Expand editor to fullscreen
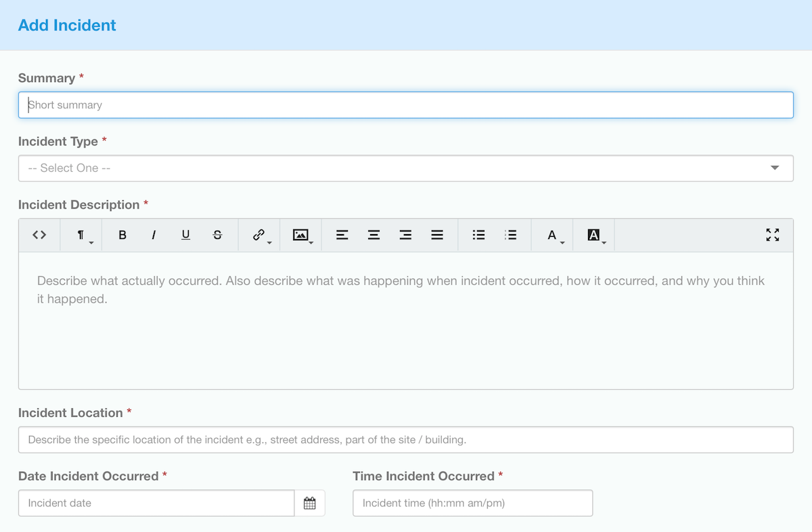 [x=772, y=235]
